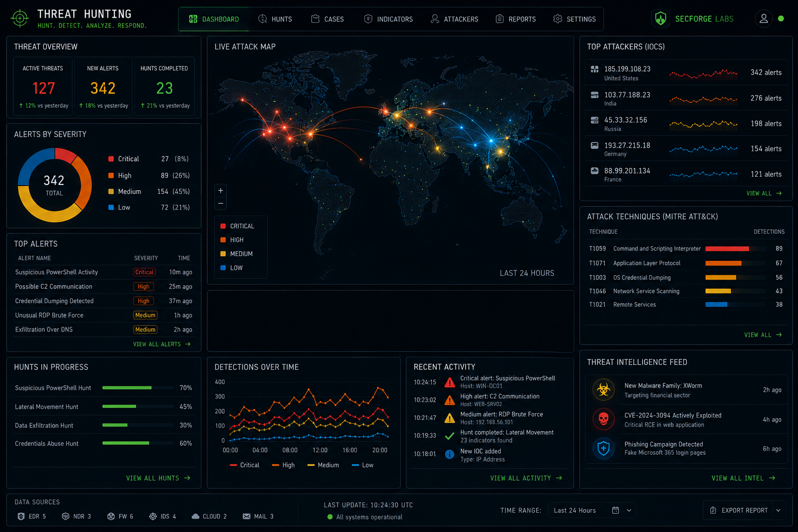Click View All Hunts link

click(x=158, y=478)
